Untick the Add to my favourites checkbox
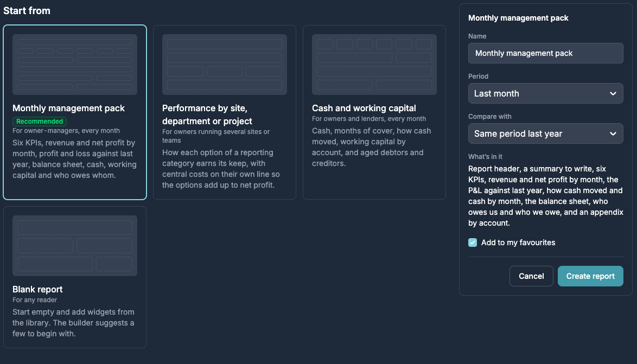The height and width of the screenshot is (364, 637). pos(473,242)
